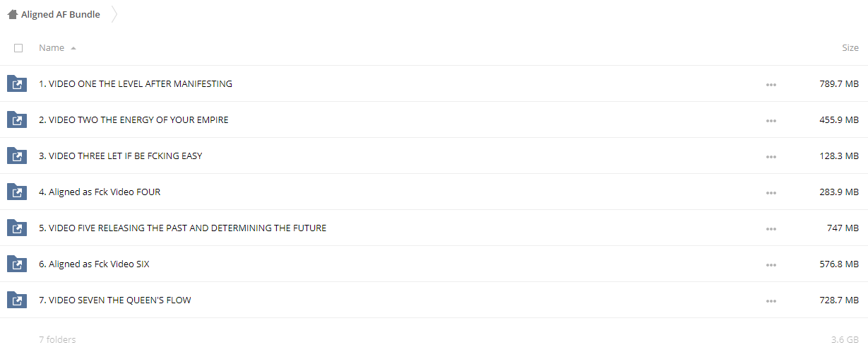Toggle the select-all checkbox in header
868x357 pixels.
click(x=18, y=48)
